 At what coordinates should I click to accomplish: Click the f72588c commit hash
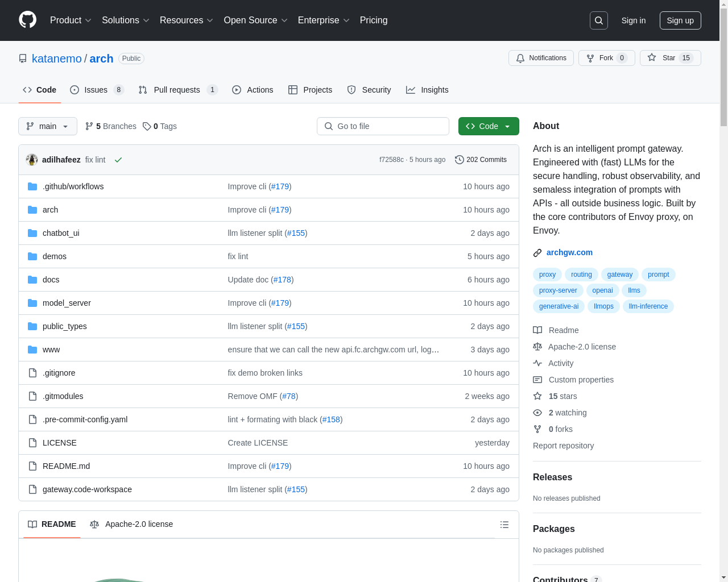pos(391,160)
